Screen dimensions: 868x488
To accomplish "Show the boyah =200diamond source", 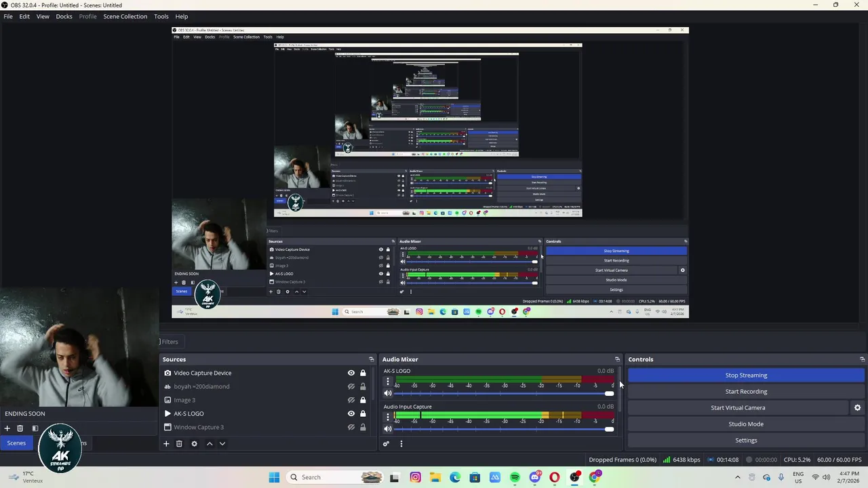I will pos(351,386).
